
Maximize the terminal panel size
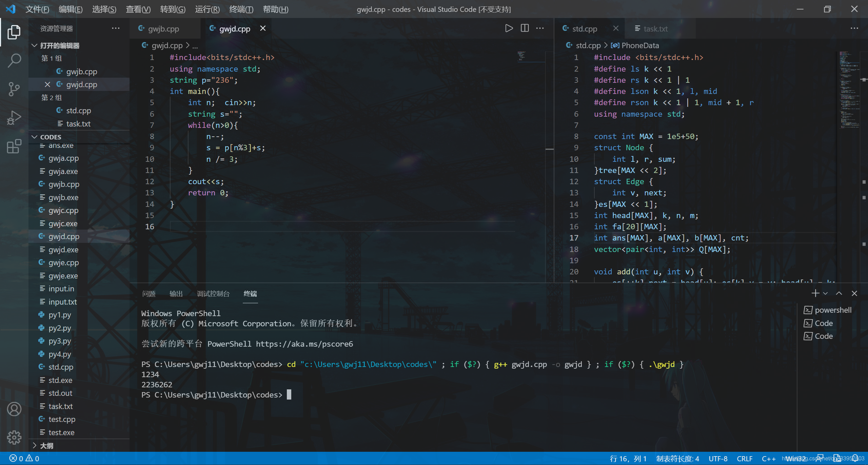click(x=839, y=293)
